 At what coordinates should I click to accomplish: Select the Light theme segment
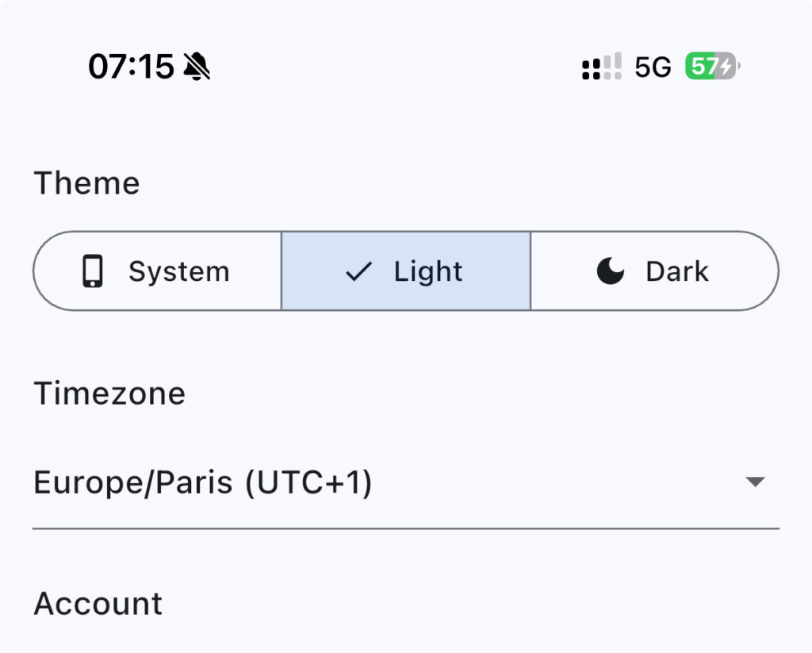pyautogui.click(x=406, y=271)
